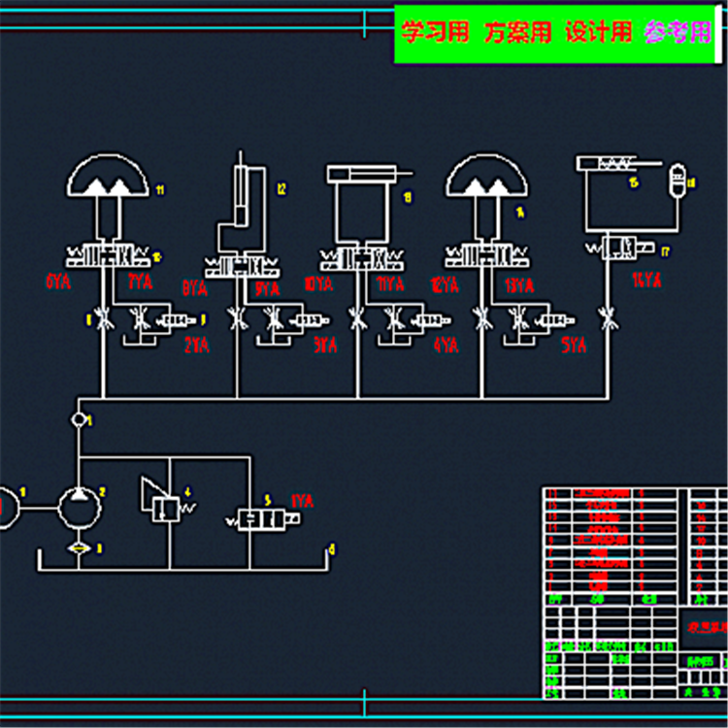Select the 12YA solenoid label
This screenshot has height=728, width=728.
coord(445,284)
